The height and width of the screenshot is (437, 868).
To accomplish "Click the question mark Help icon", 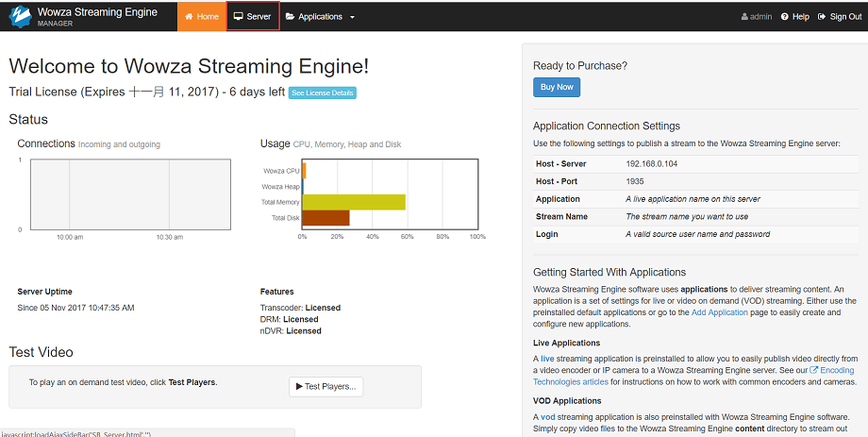I will (x=784, y=17).
